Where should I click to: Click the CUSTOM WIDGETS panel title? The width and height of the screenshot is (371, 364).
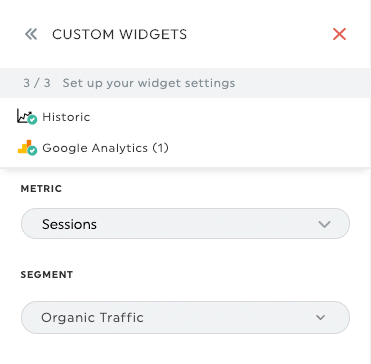119,34
